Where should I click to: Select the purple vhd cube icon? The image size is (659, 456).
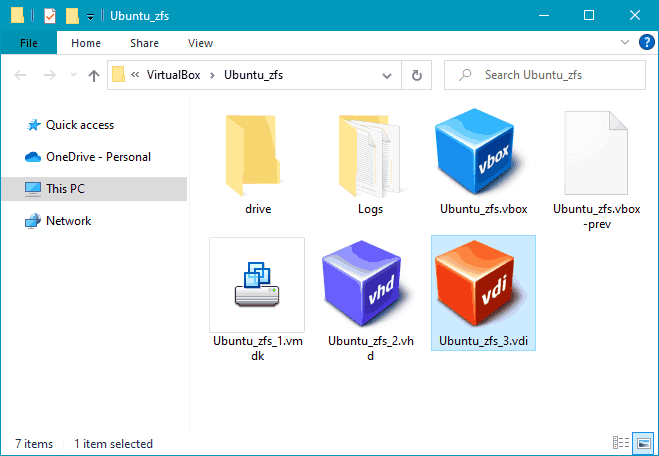[x=366, y=283]
